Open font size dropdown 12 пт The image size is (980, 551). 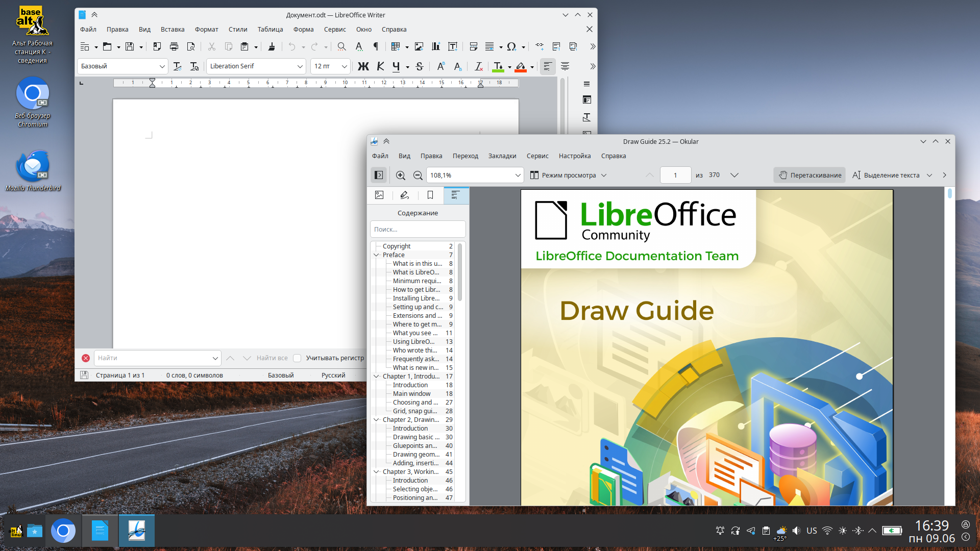[344, 66]
